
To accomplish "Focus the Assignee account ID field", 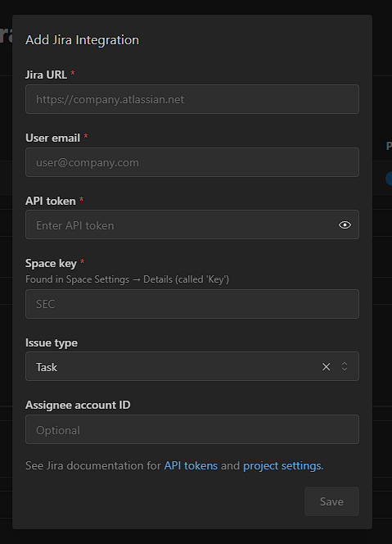I will (x=192, y=429).
